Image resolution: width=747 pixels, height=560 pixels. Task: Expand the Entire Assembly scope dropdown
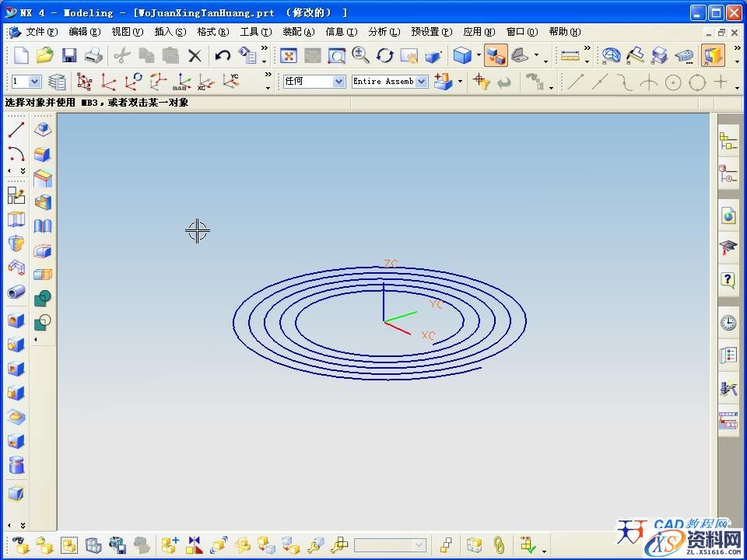tap(389, 82)
